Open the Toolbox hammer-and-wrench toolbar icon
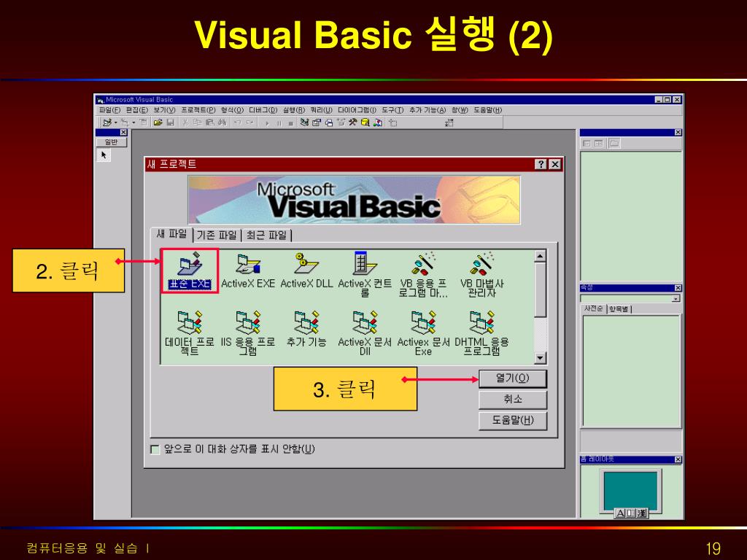Image resolution: width=747 pixels, height=560 pixels. [352, 122]
